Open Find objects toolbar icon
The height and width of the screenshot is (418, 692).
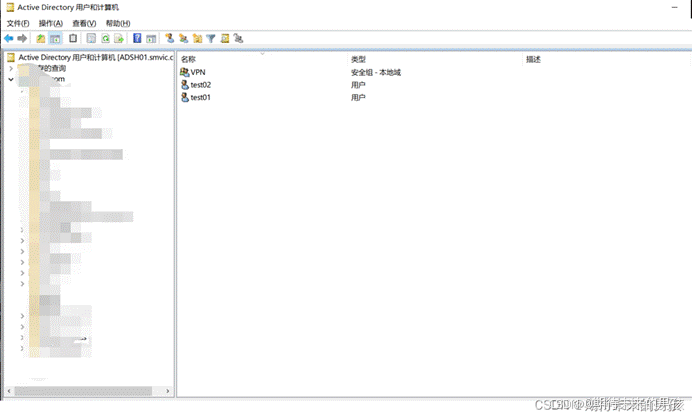(x=225, y=38)
